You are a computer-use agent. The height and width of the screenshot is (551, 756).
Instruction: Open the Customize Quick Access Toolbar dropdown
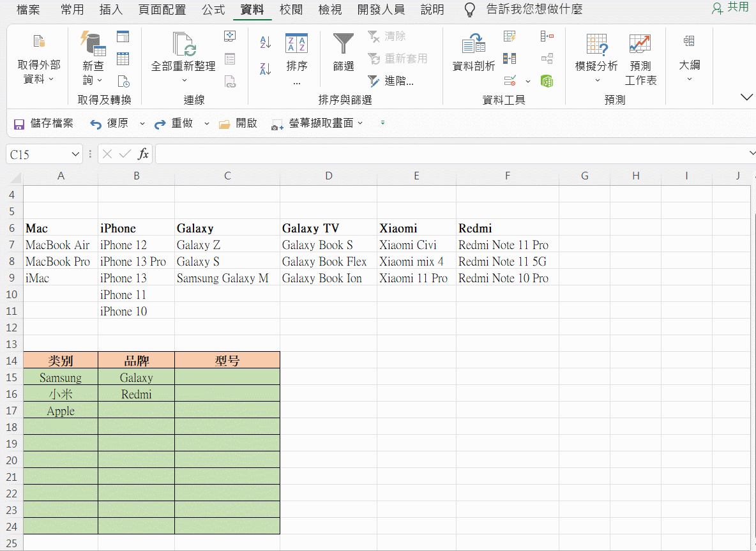click(382, 123)
